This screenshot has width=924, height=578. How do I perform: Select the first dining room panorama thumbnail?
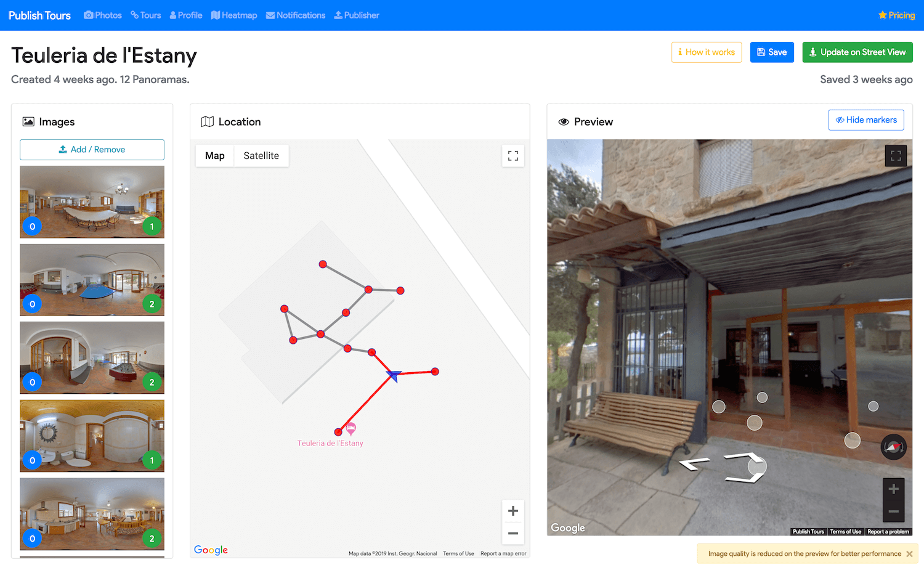tap(92, 201)
